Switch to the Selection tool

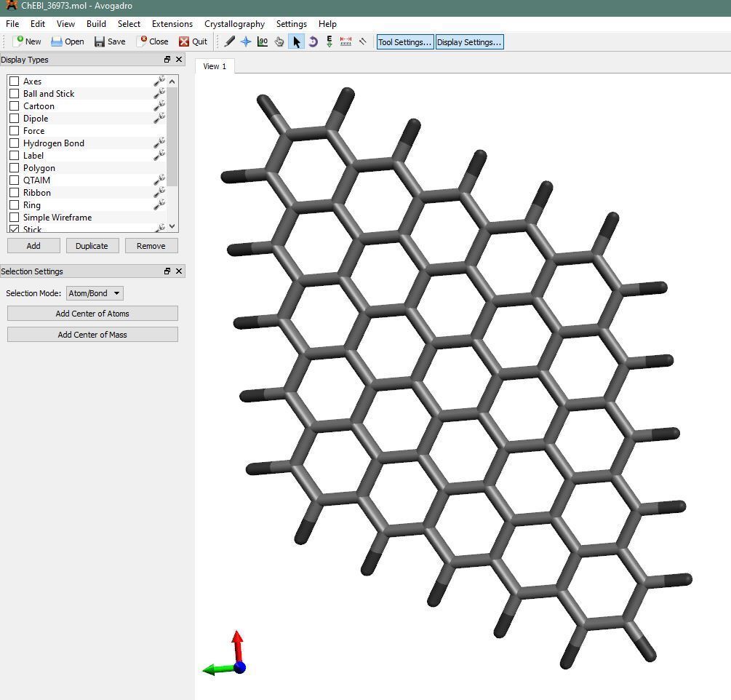(296, 41)
